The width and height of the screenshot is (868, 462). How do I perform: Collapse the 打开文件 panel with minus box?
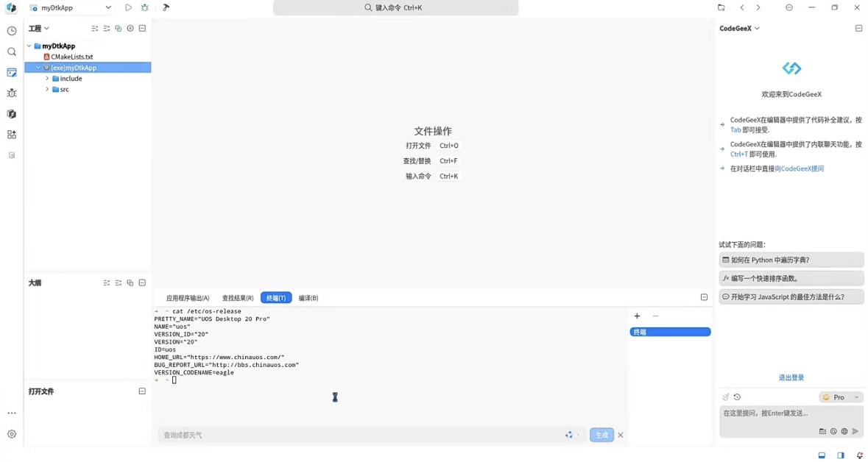coord(142,391)
